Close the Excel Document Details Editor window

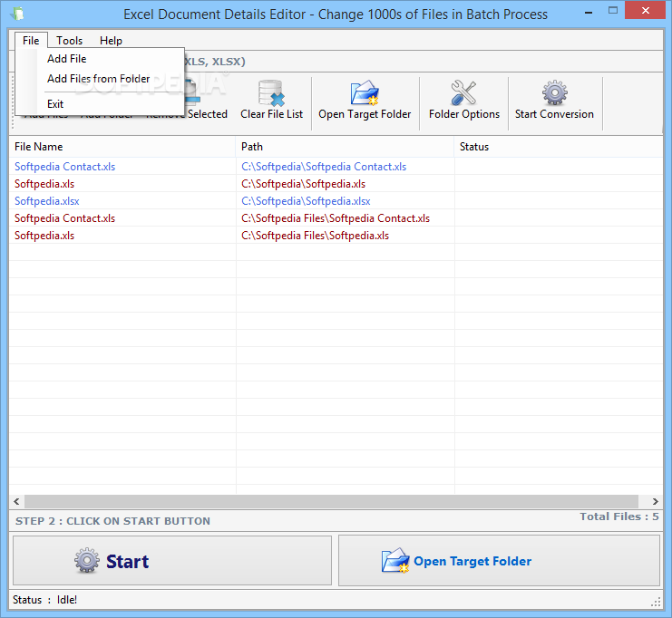tap(646, 10)
